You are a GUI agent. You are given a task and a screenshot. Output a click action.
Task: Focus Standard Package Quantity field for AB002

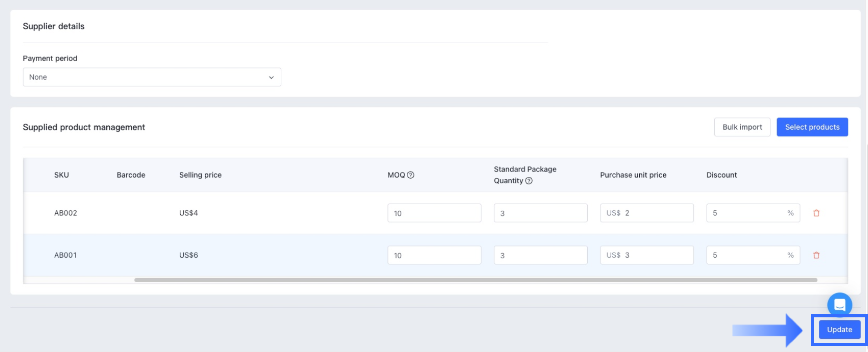[x=540, y=213]
